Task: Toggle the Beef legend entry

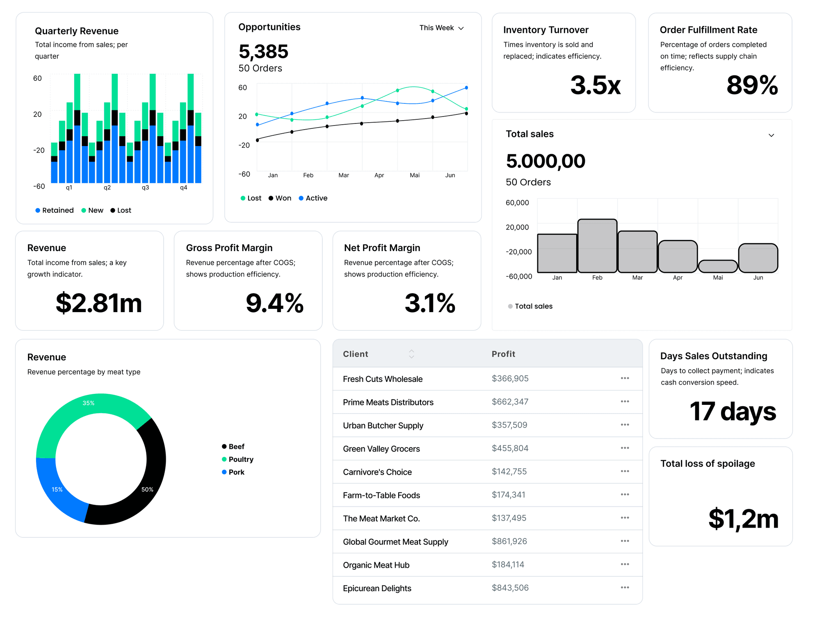Action: click(x=233, y=447)
